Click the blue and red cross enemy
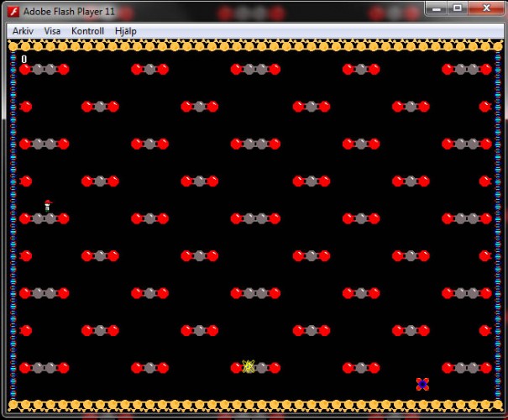Screen dimensions: 508x420 point(422,385)
